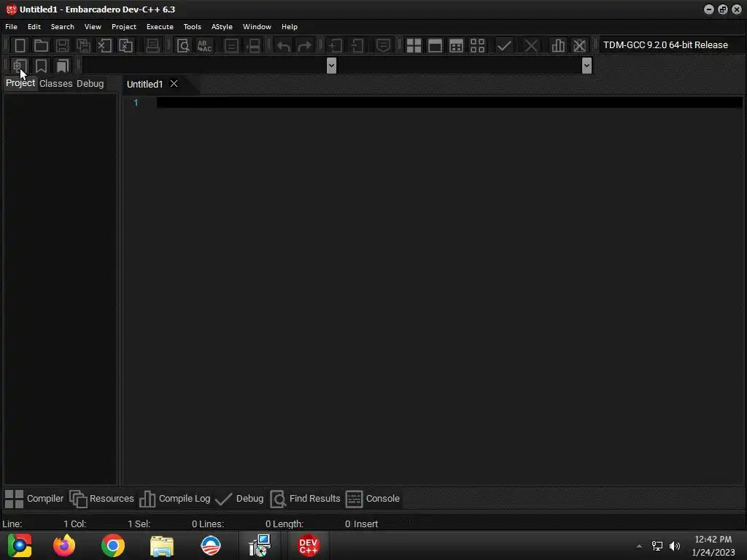Click line 1 in the code editor
This screenshot has width=747, height=560.
[x=449, y=102]
